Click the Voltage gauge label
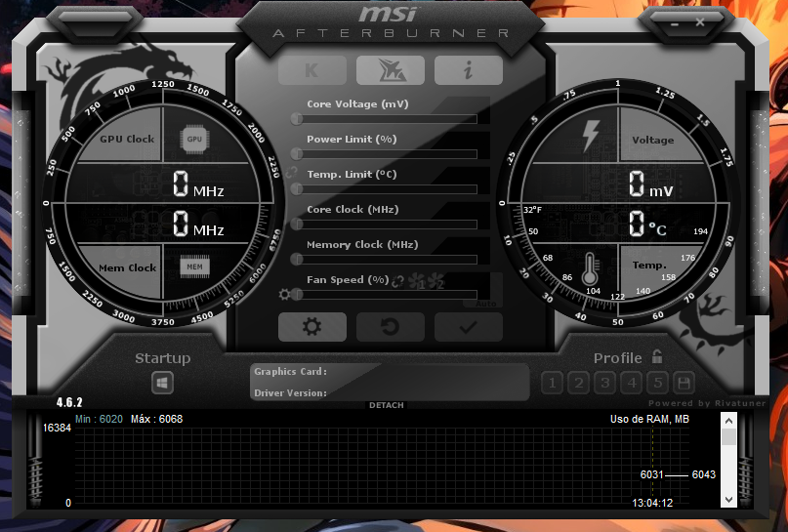The image size is (788, 532). 653,141
